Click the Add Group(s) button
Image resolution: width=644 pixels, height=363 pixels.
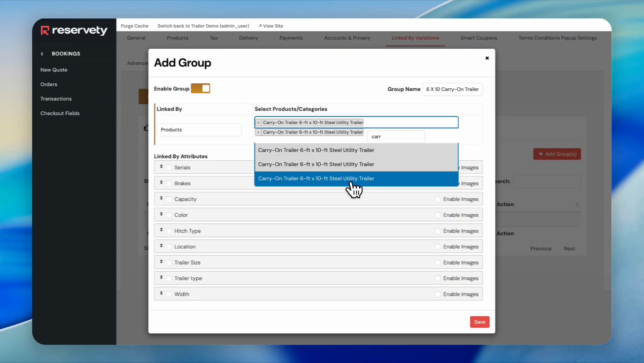(x=557, y=154)
